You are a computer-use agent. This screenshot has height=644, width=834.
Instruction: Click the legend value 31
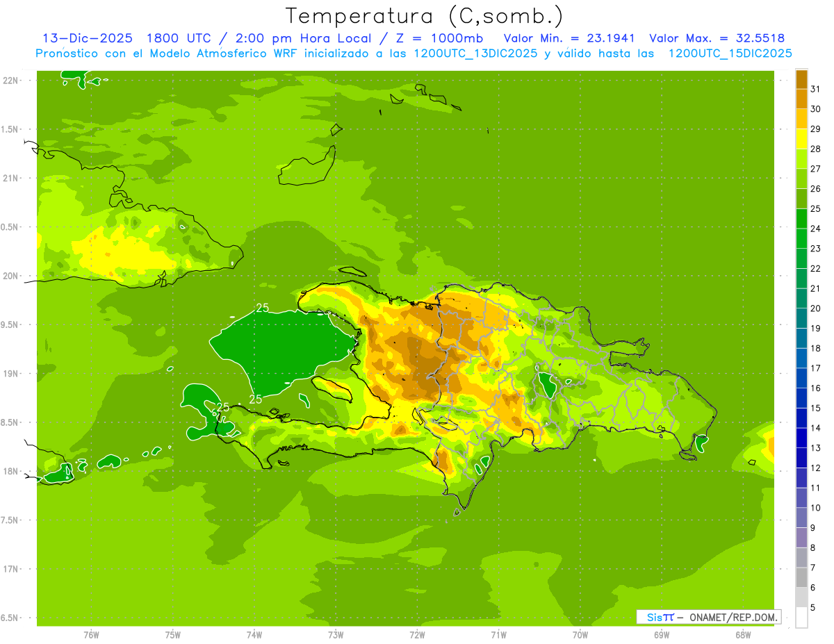click(816, 89)
